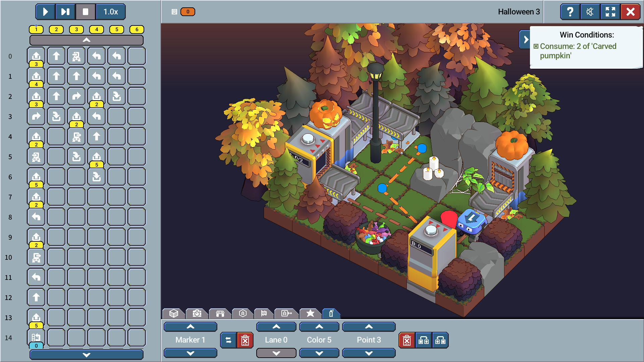Click the robot instruction in row 10
Image resolution: width=644 pixels, height=362 pixels.
[x=36, y=257]
